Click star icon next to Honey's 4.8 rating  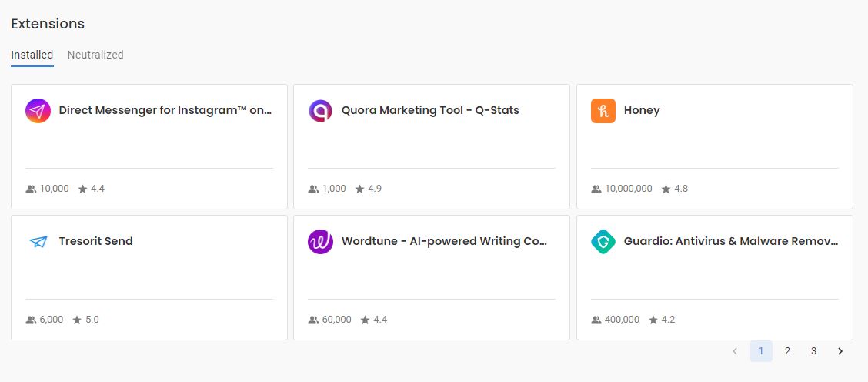tap(666, 189)
